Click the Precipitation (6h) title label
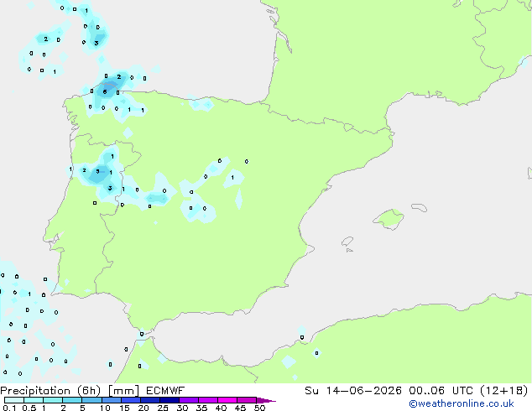The height and width of the screenshot is (411, 532). 50,391
